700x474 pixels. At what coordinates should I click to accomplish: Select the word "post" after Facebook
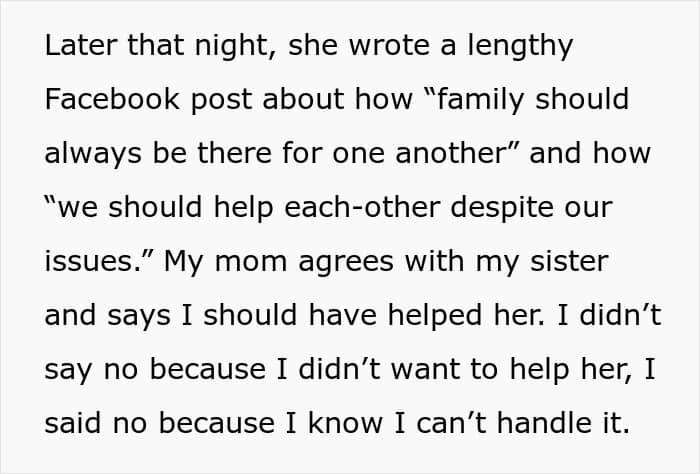221,101
